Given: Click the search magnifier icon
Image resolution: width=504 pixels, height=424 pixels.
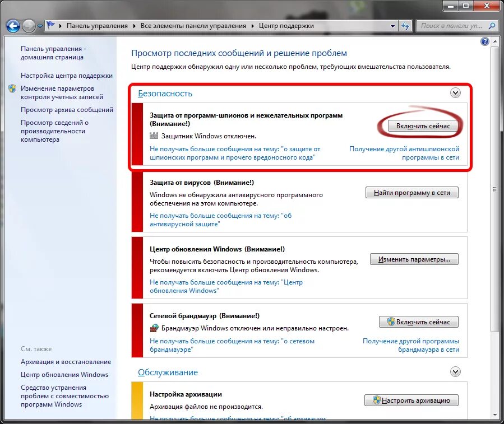Looking at the screenshot, I should tap(492, 26).
